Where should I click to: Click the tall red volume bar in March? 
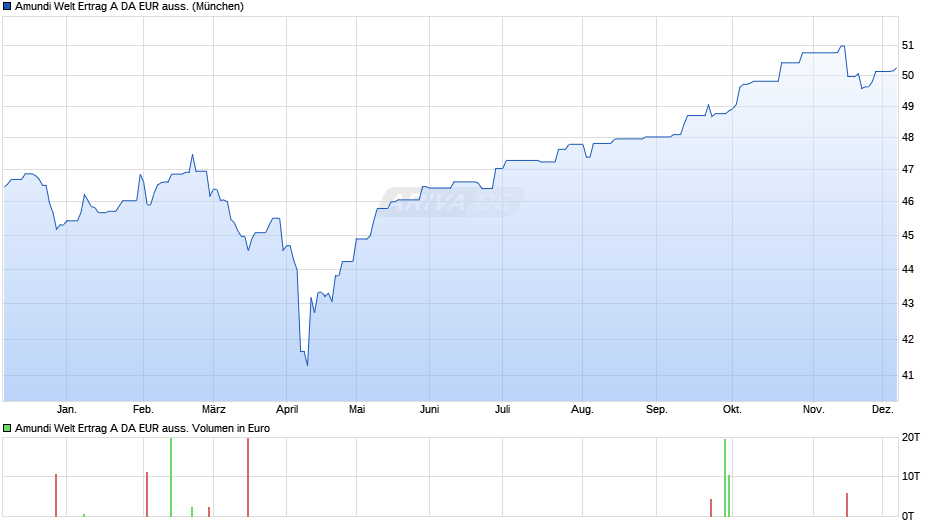(248, 477)
